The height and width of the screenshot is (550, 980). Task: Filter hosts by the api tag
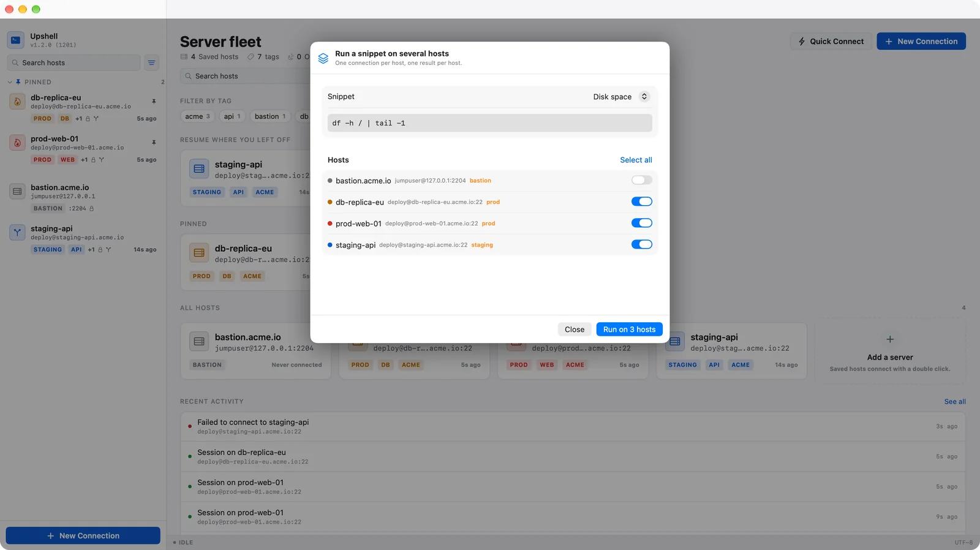pos(232,116)
